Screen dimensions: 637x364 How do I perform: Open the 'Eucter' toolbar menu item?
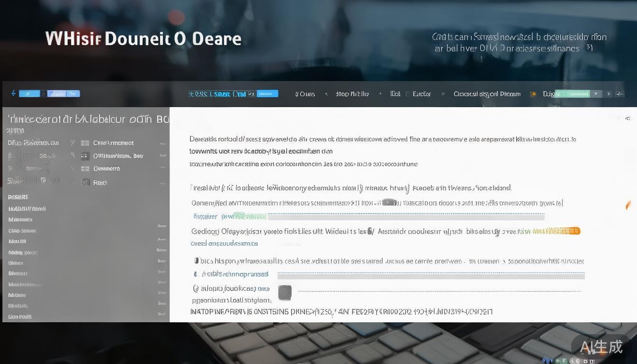tap(421, 94)
